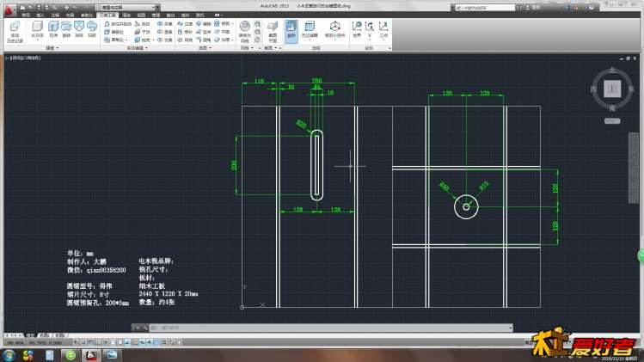Click the South (南) compass label on ViewCube
Screen dimensions: 644x362
click(612, 108)
